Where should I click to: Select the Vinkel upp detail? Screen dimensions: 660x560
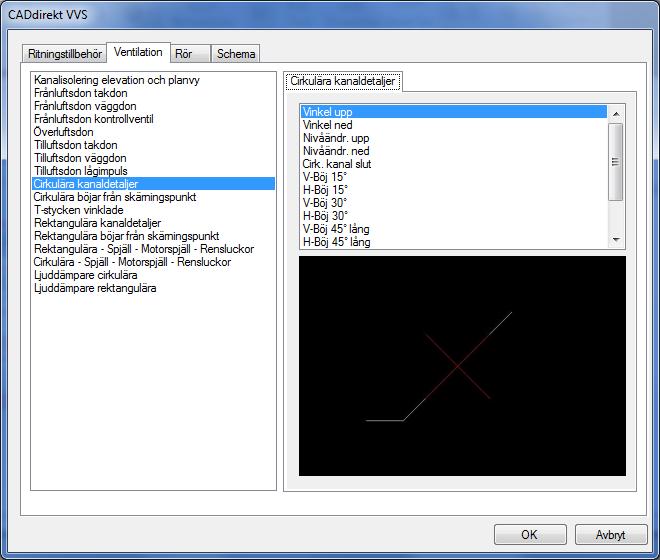[x=454, y=112]
